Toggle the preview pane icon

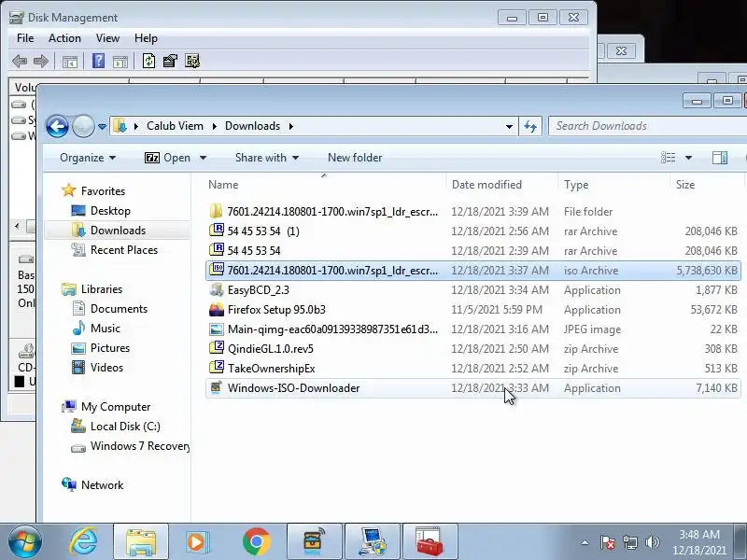pyautogui.click(x=720, y=158)
